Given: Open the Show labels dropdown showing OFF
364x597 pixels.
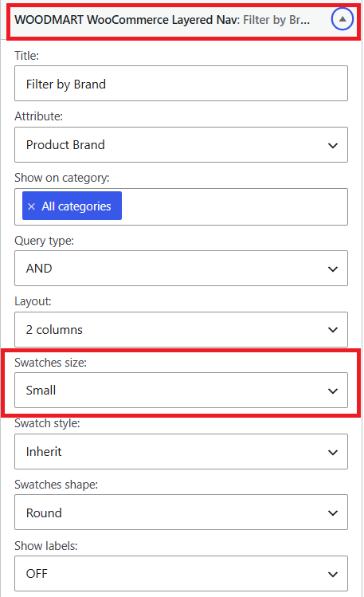Looking at the screenshot, I should (181, 573).
